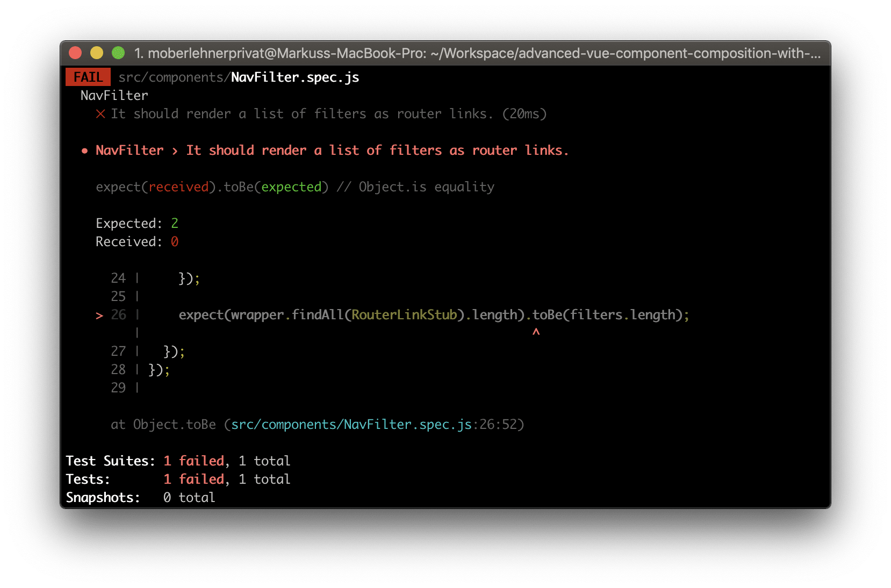891x588 pixels.
Task: Click the red received value 0
Action: [175, 242]
